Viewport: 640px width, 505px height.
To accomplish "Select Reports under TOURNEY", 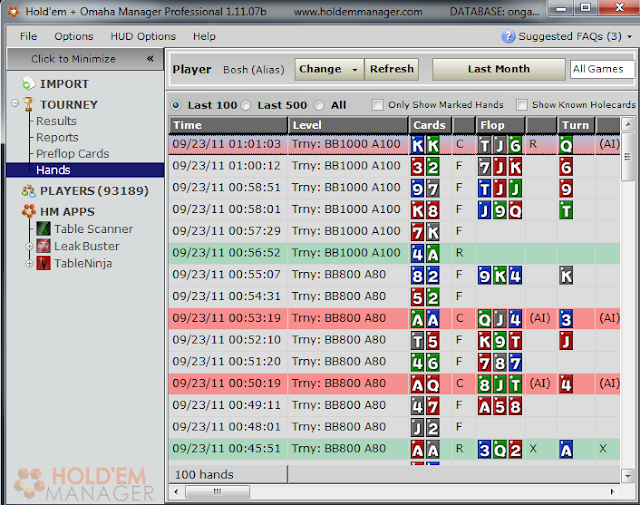I will 57,137.
